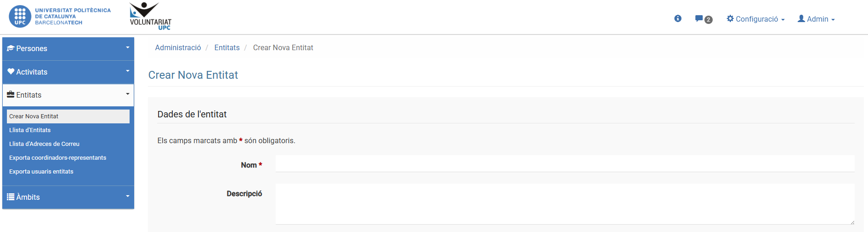Click the Voluntariat UPC logo
The height and width of the screenshot is (232, 868).
[x=150, y=17]
